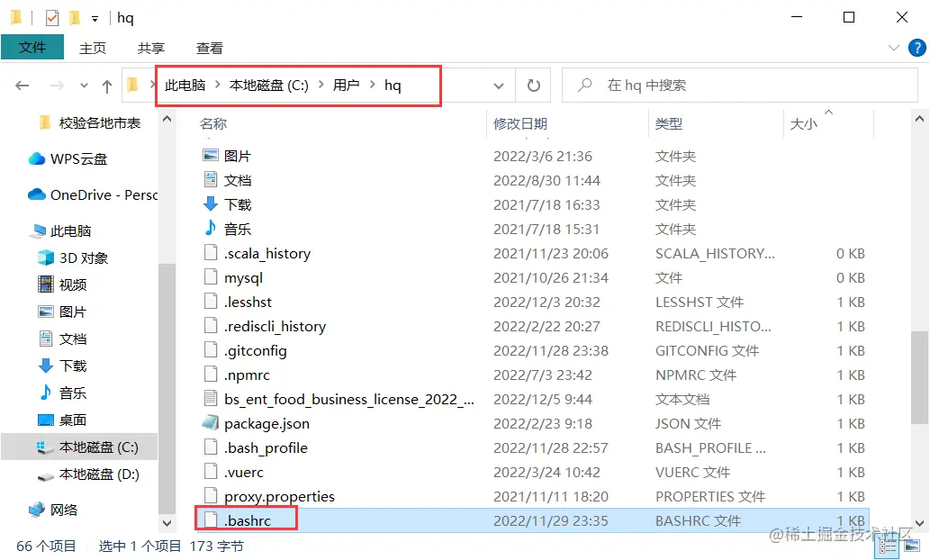Image resolution: width=930 pixels, height=560 pixels.
Task: Select the bs_ent_food_business_license_2022 text file icon
Action: tap(211, 399)
